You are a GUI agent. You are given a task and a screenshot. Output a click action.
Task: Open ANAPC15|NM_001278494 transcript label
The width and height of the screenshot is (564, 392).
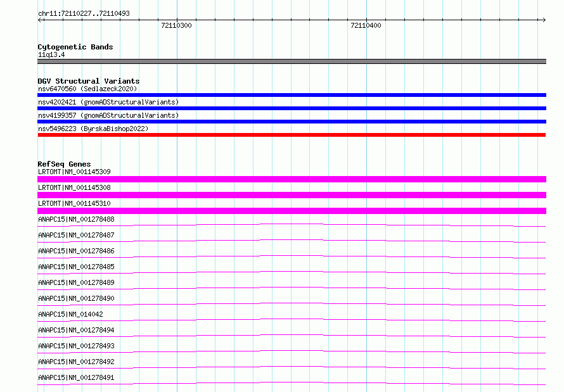76,330
